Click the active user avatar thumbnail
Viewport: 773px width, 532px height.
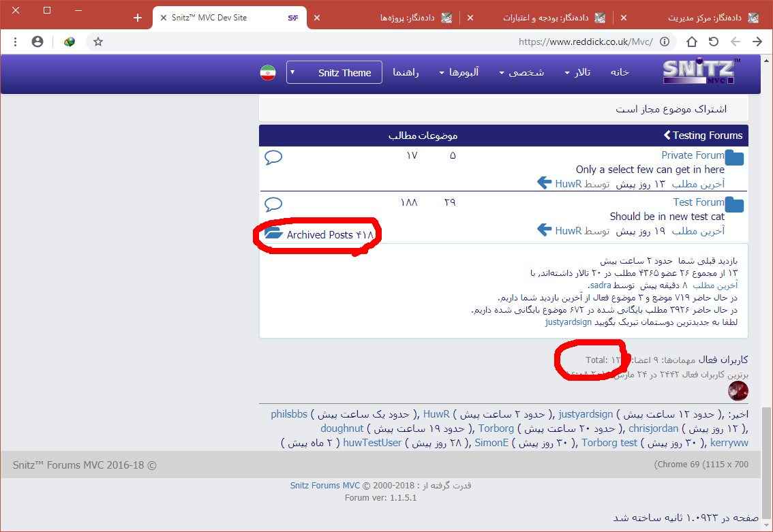point(738,391)
